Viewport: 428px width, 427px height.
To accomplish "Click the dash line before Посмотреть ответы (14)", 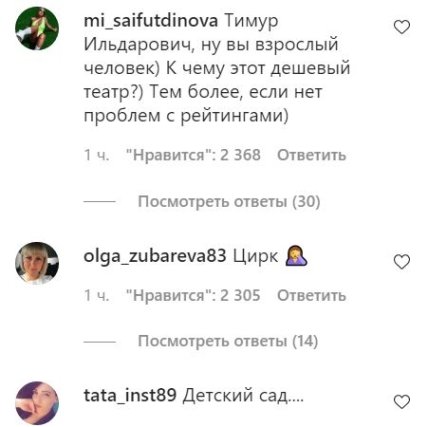I will 99,342.
